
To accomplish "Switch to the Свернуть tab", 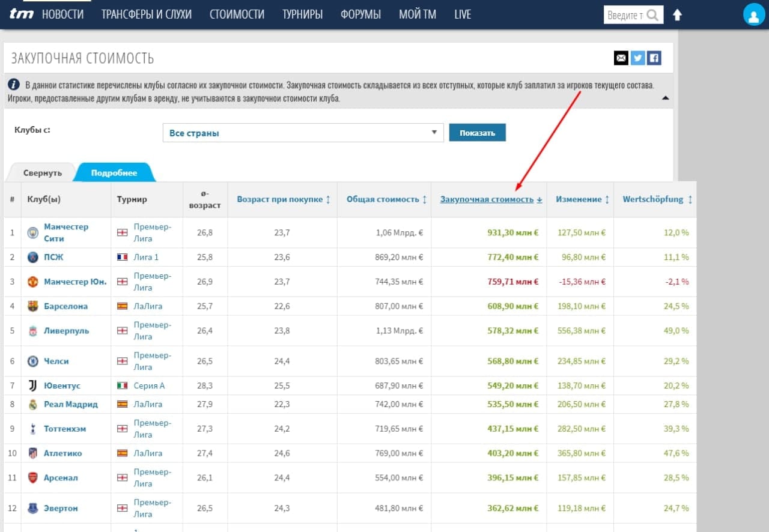I will pos(42,173).
